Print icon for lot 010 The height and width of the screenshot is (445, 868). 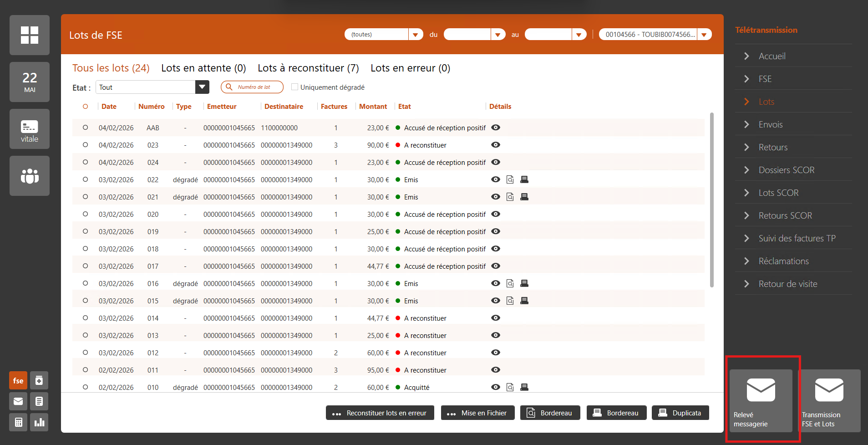(524, 387)
